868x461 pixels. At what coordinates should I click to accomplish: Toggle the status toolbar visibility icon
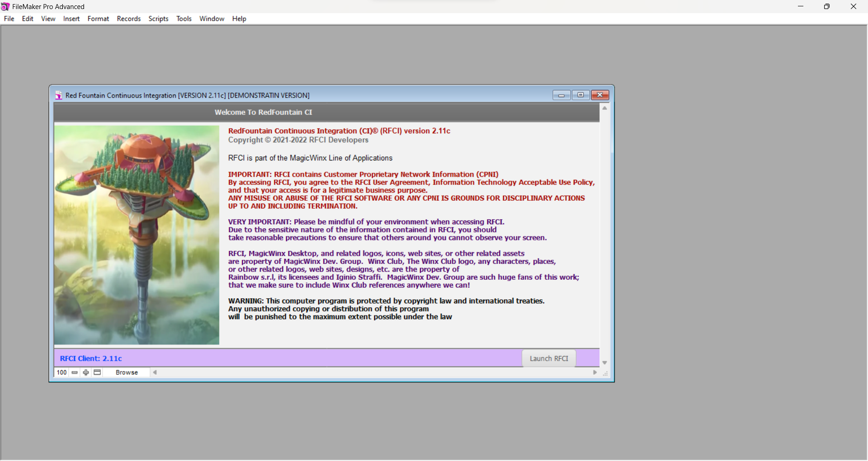pos(97,373)
